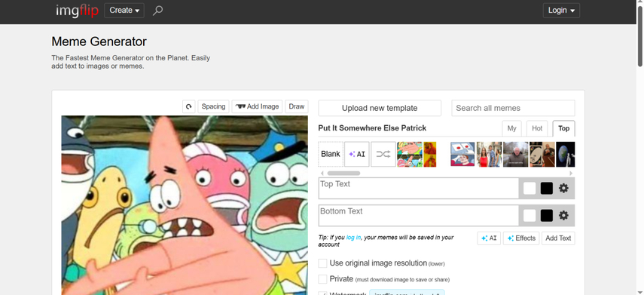Select the Bernie Sanders template thumbnail
644x295 pixels.
[x=515, y=154]
